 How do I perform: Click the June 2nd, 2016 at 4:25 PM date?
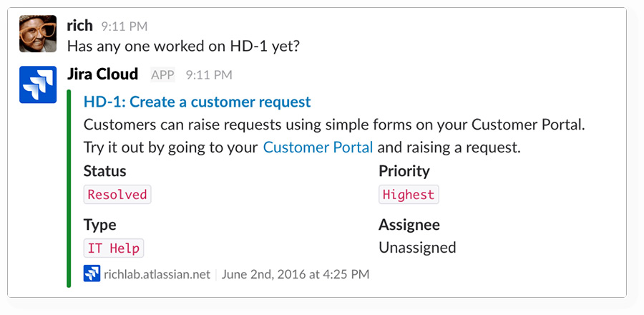(x=296, y=274)
